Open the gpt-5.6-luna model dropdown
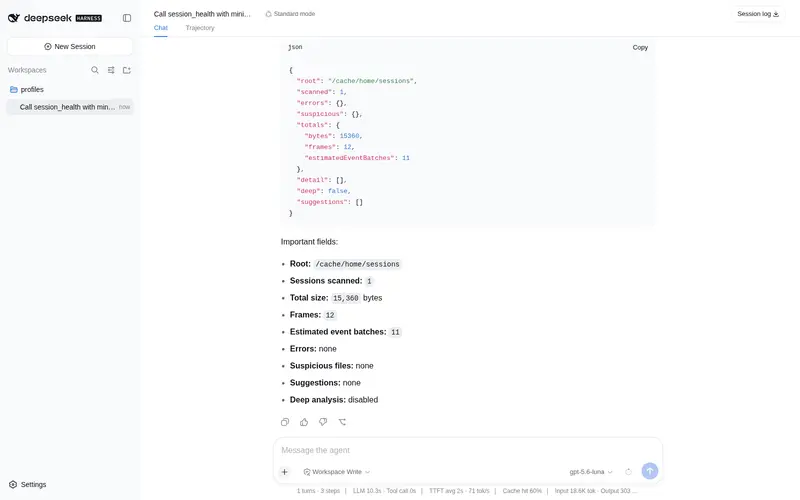Screen dimensions: 800x500 pos(591,472)
